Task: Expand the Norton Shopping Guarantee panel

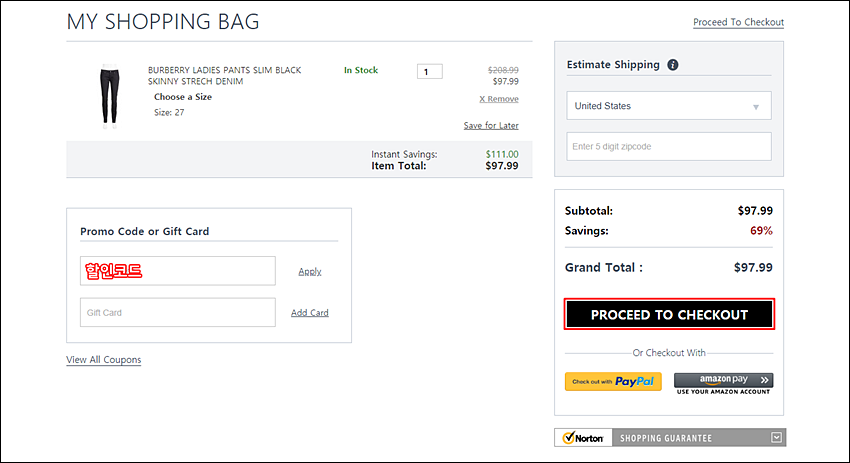Action: (776, 437)
